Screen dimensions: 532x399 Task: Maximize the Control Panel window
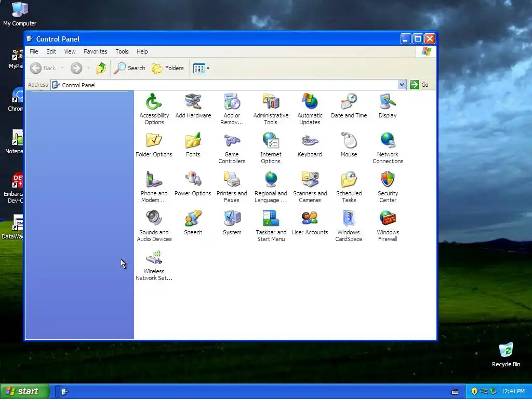pos(418,39)
